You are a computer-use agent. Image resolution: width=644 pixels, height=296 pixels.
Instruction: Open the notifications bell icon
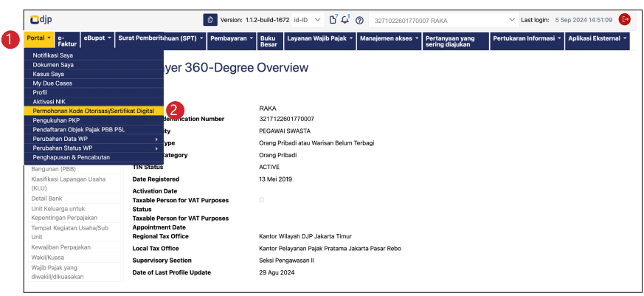pyautogui.click(x=345, y=19)
